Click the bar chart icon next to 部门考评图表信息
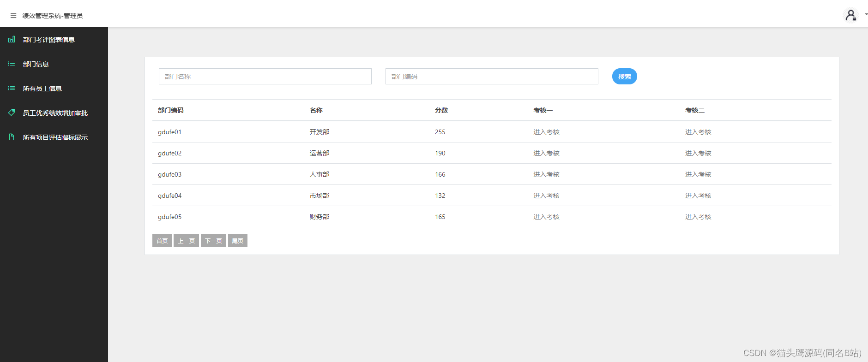 (x=12, y=39)
